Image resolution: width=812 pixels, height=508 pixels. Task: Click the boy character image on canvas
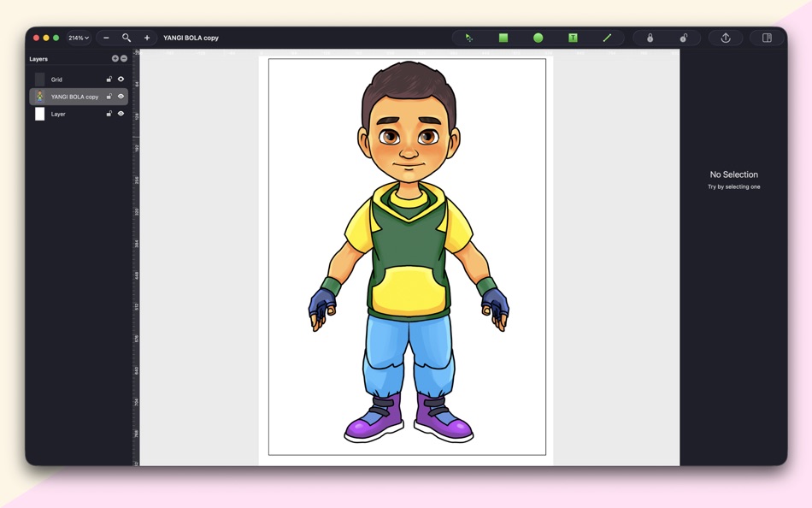409,252
